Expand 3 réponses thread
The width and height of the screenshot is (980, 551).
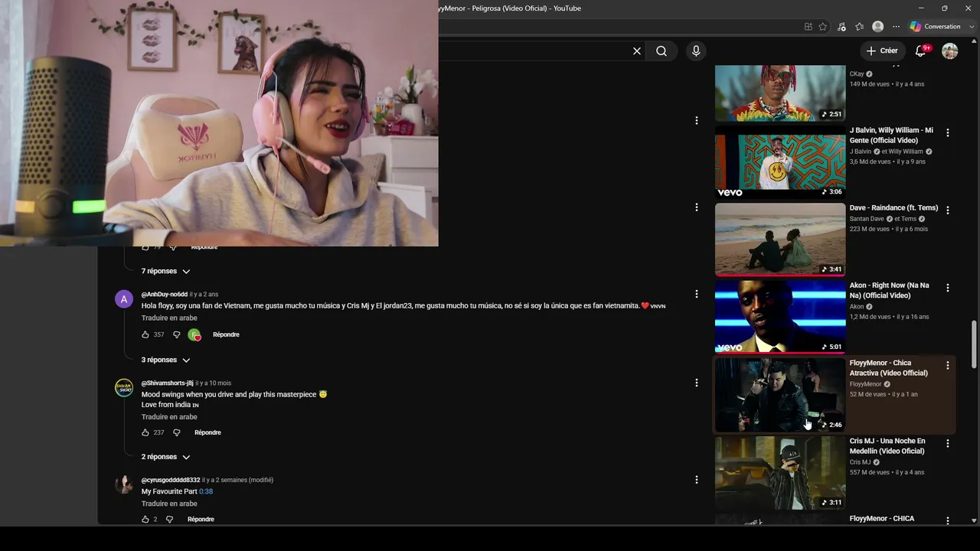pos(165,360)
